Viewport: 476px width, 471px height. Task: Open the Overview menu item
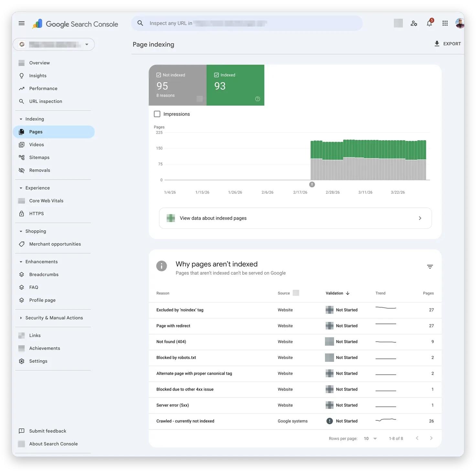pyautogui.click(x=54, y=63)
